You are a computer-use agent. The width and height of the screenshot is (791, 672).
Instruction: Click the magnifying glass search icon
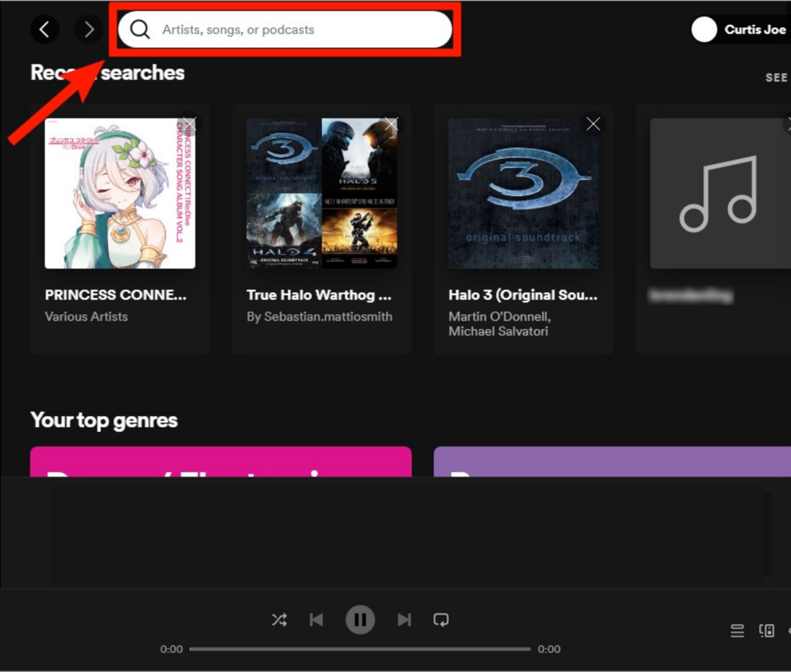click(140, 29)
